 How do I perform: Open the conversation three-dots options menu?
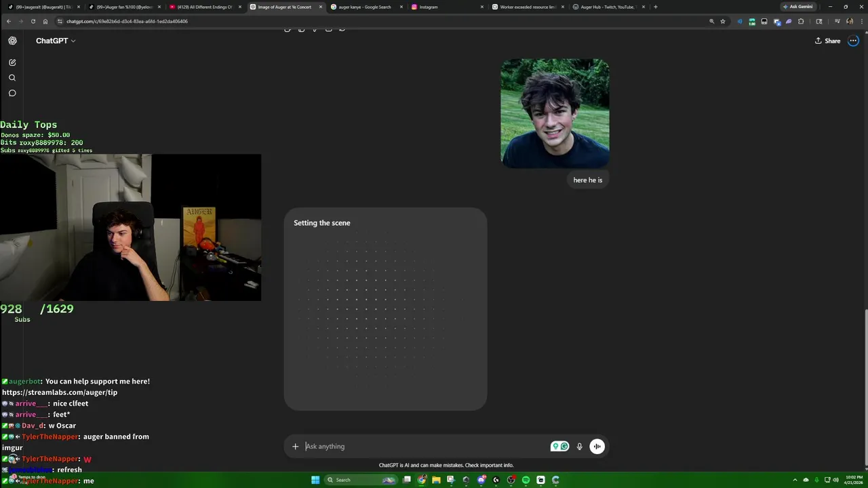[x=853, y=41]
